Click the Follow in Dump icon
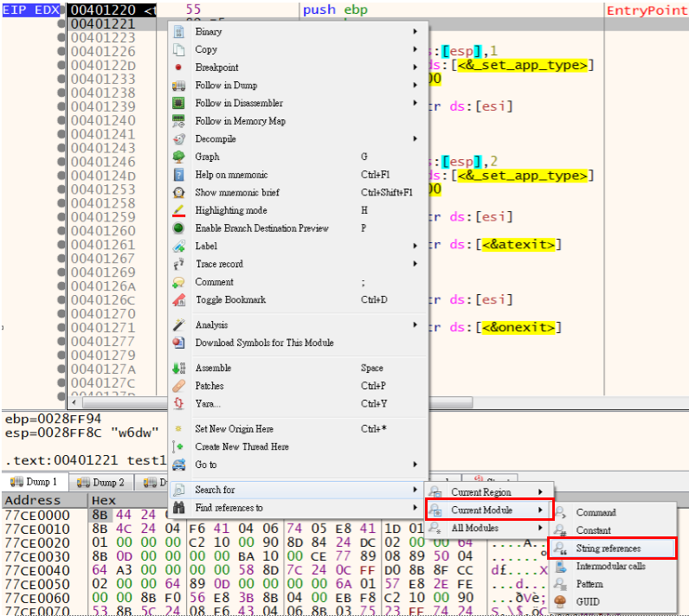 [x=178, y=85]
